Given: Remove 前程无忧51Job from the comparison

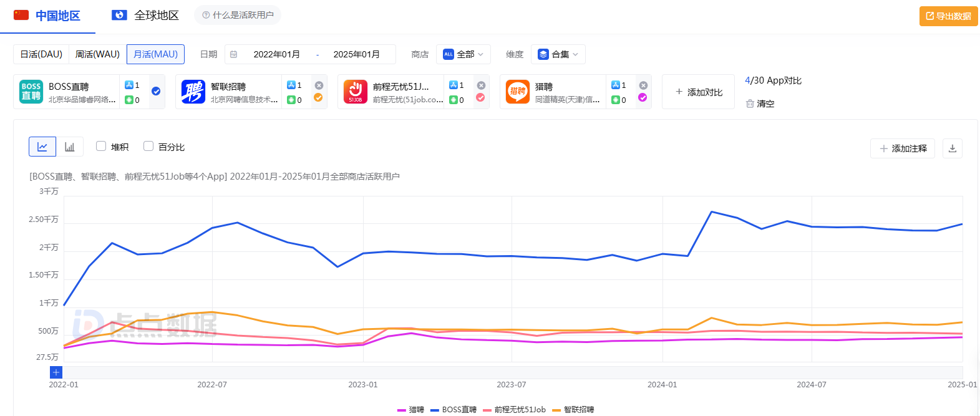Looking at the screenshot, I should 481,85.
